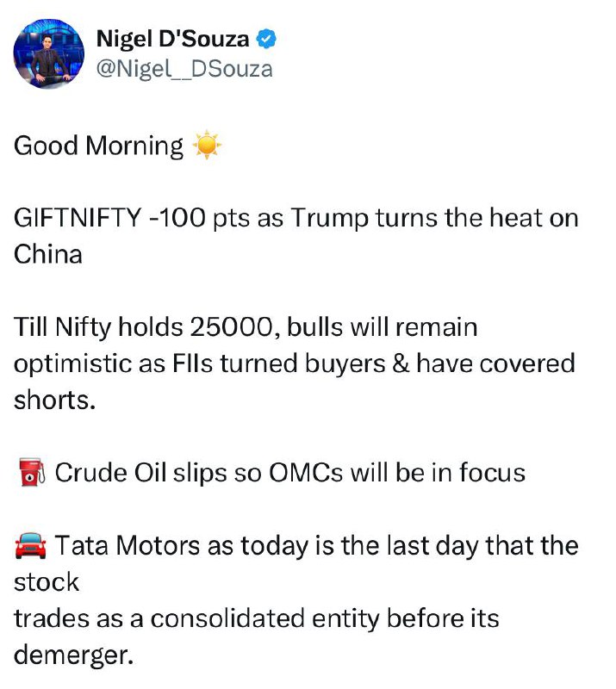Click the blue verified checkmark badge
Image resolution: width=616 pixels, height=689 pixels.
(268, 39)
